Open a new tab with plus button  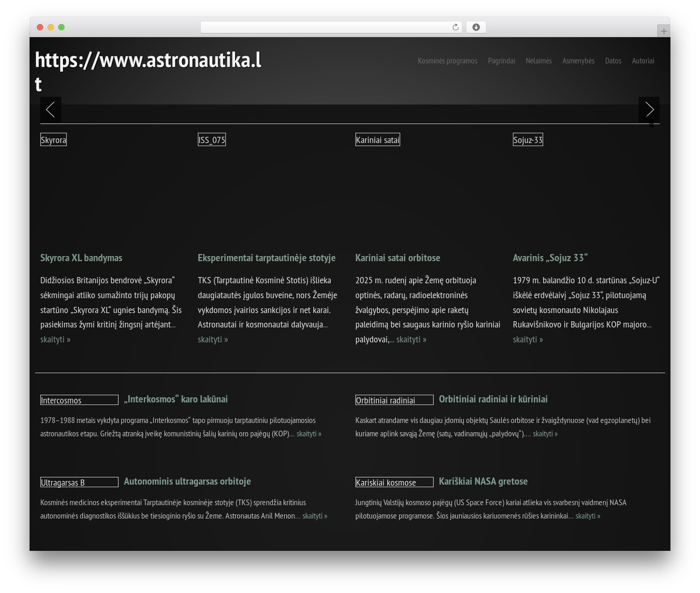pyautogui.click(x=663, y=31)
